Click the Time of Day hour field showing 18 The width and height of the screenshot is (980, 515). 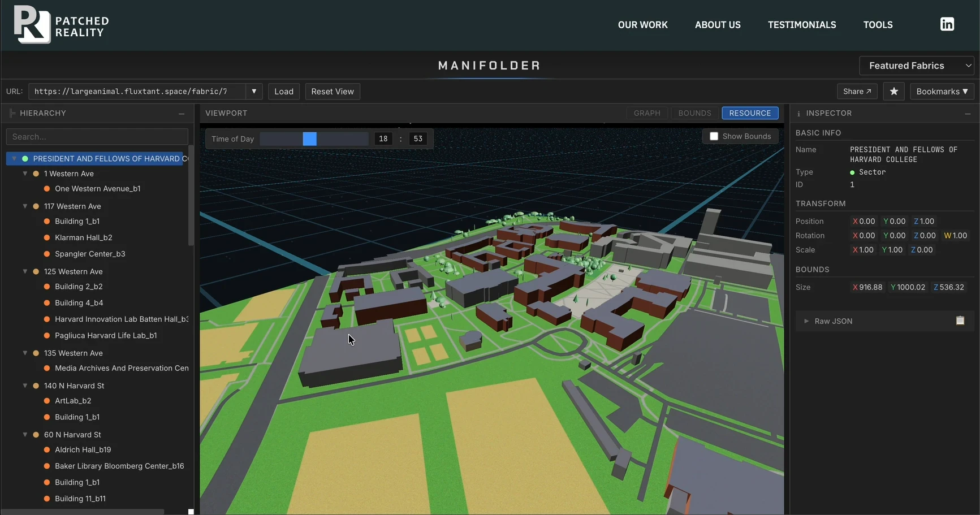point(383,139)
